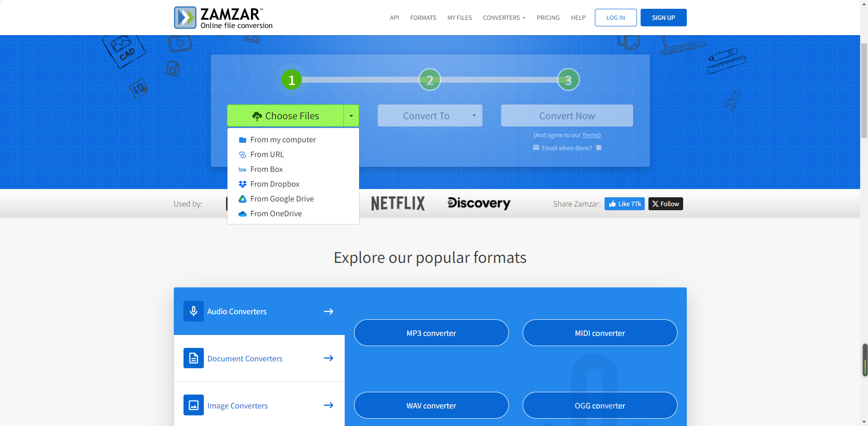
Task: Open the Convert To dropdown
Action: (x=430, y=116)
